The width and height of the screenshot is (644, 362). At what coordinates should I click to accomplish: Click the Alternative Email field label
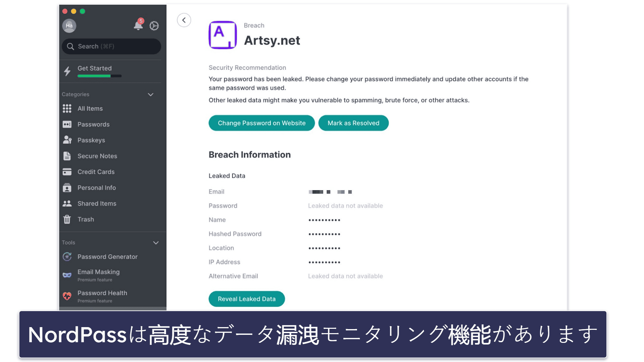[233, 276]
